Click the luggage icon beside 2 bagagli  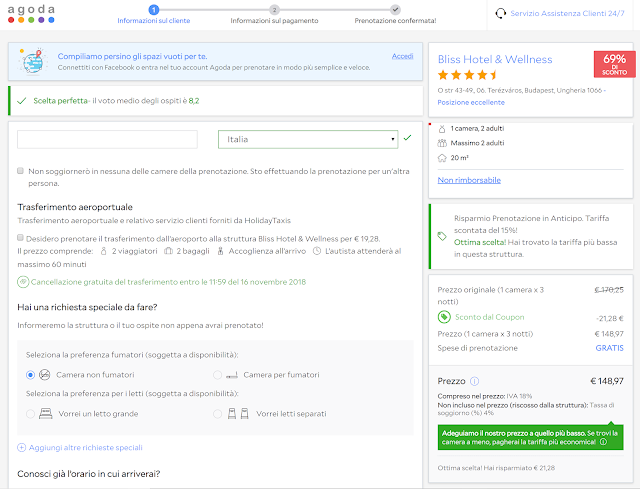point(169,251)
